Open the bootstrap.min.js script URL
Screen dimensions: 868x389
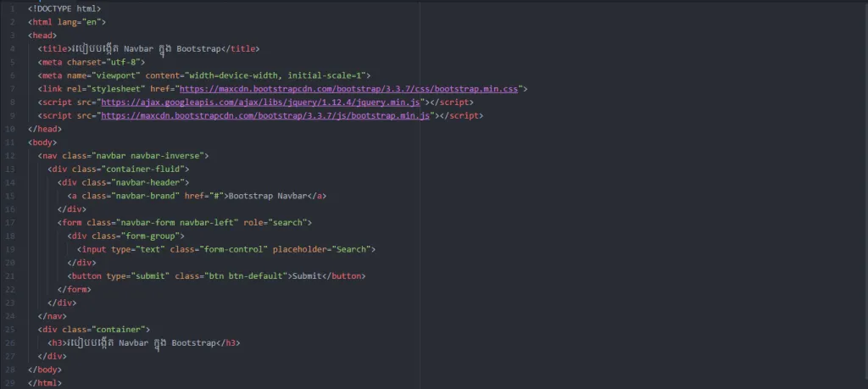coord(265,115)
